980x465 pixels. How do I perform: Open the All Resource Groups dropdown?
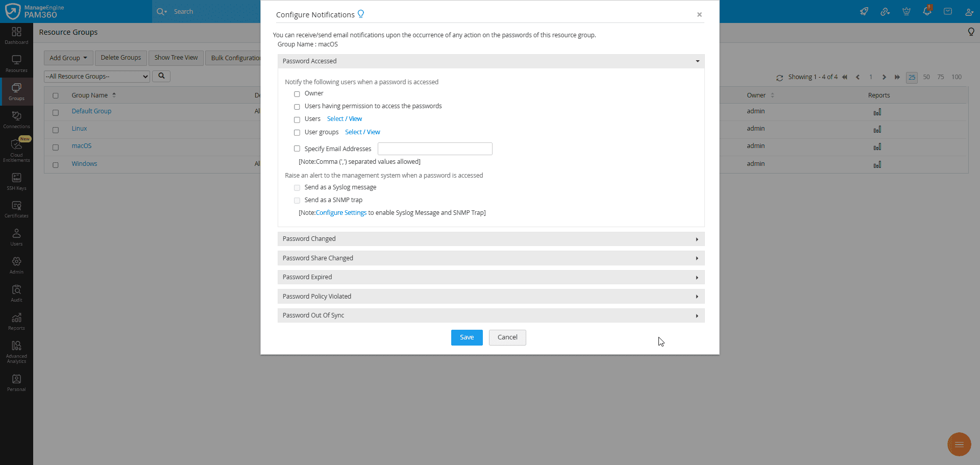96,76
